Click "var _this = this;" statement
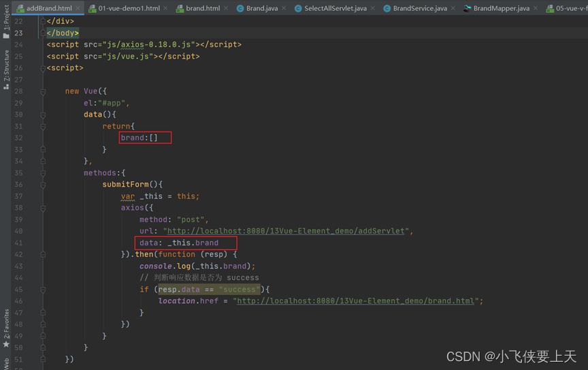Screen dimensions: 588x370 [x=160, y=196]
